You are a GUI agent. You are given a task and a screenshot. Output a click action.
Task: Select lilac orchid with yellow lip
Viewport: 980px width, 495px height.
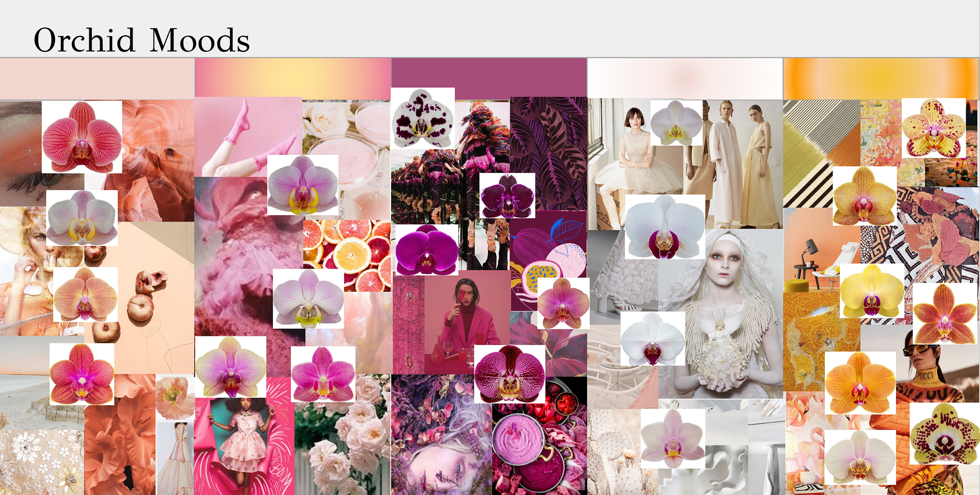tap(303, 185)
